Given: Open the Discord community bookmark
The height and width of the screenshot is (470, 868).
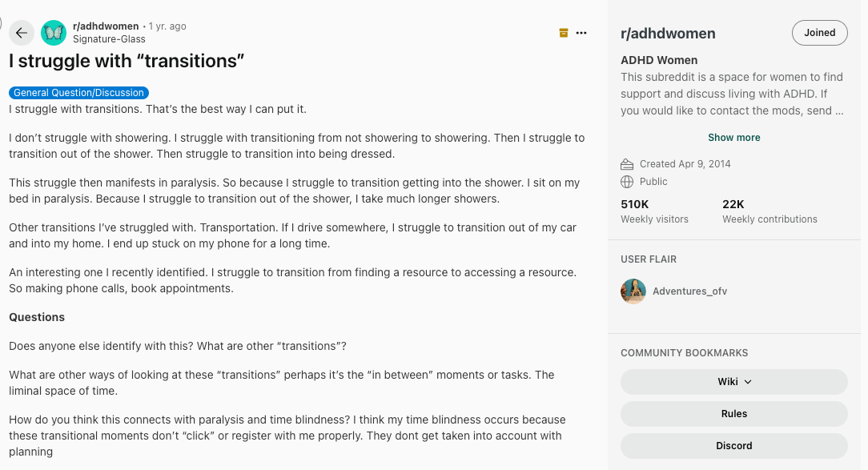Looking at the screenshot, I should [733, 446].
